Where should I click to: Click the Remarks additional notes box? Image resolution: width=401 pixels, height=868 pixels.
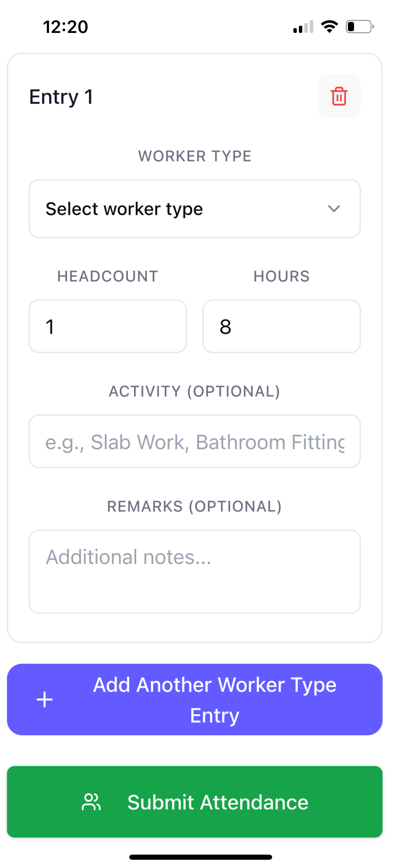click(x=194, y=571)
